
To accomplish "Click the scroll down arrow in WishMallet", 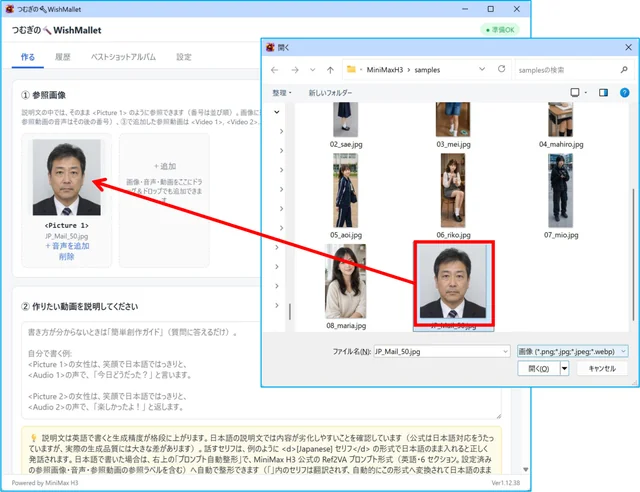I will point(525,470).
